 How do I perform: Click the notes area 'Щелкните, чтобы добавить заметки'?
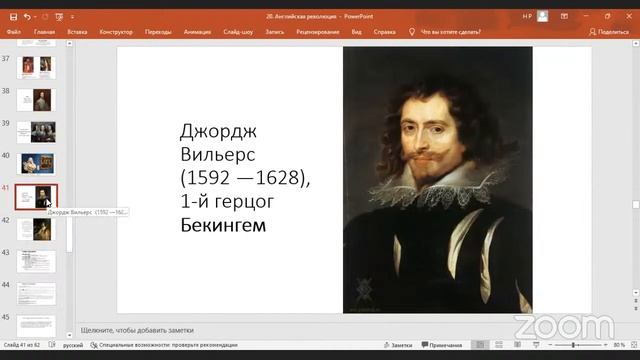click(x=137, y=330)
